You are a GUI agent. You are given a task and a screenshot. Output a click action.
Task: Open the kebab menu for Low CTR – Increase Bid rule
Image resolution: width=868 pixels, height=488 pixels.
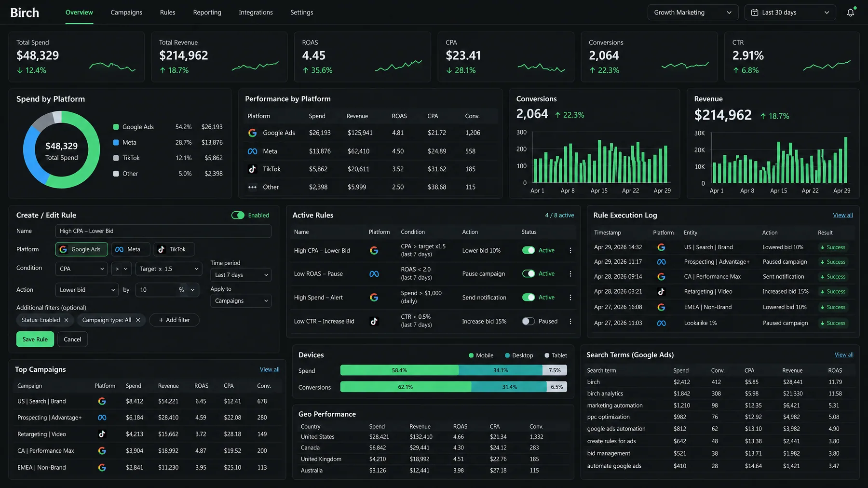(x=570, y=321)
